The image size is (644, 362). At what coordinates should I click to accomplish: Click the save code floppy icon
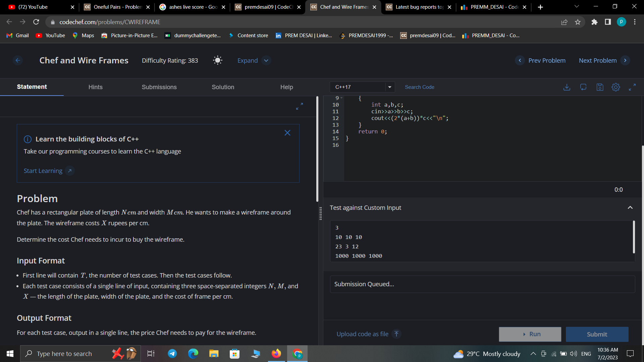click(x=600, y=87)
